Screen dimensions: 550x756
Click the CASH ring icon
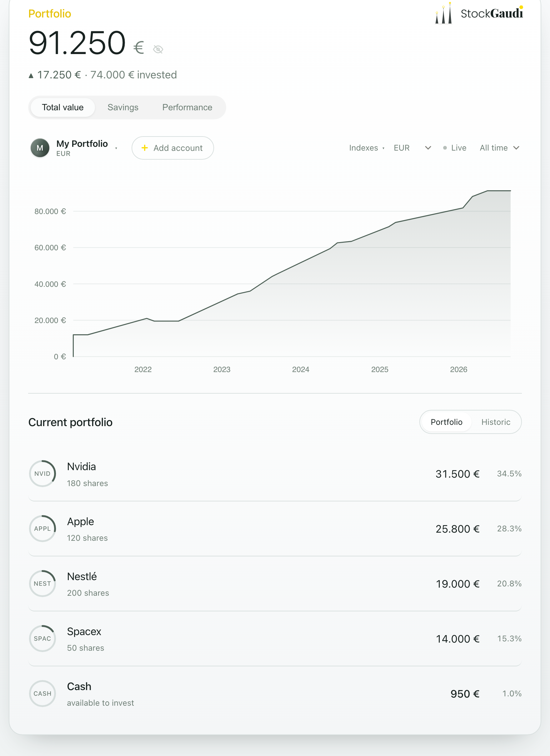[x=42, y=694]
